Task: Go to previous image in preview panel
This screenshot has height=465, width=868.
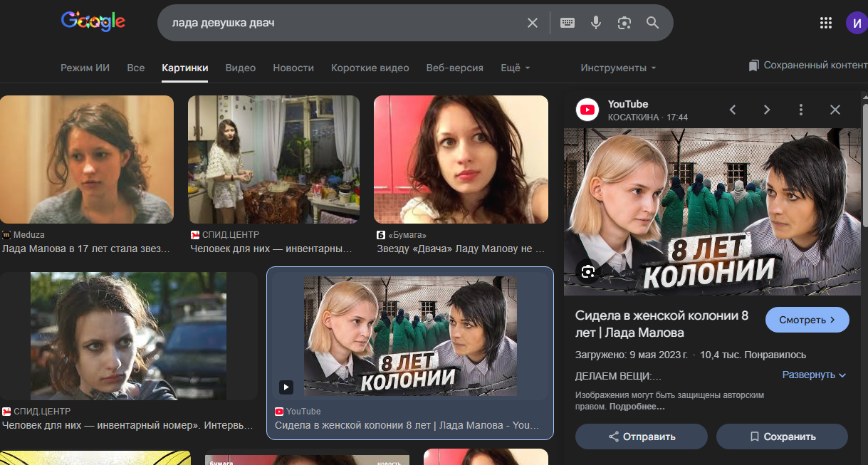Action: point(733,110)
